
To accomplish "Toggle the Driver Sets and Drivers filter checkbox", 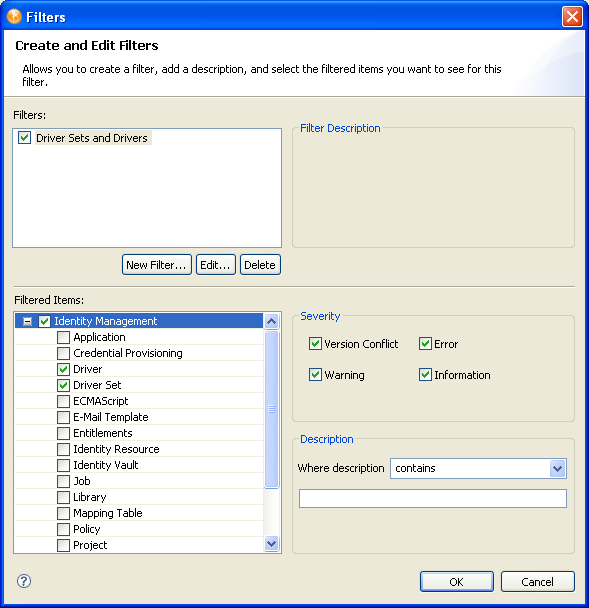I will (x=24, y=138).
